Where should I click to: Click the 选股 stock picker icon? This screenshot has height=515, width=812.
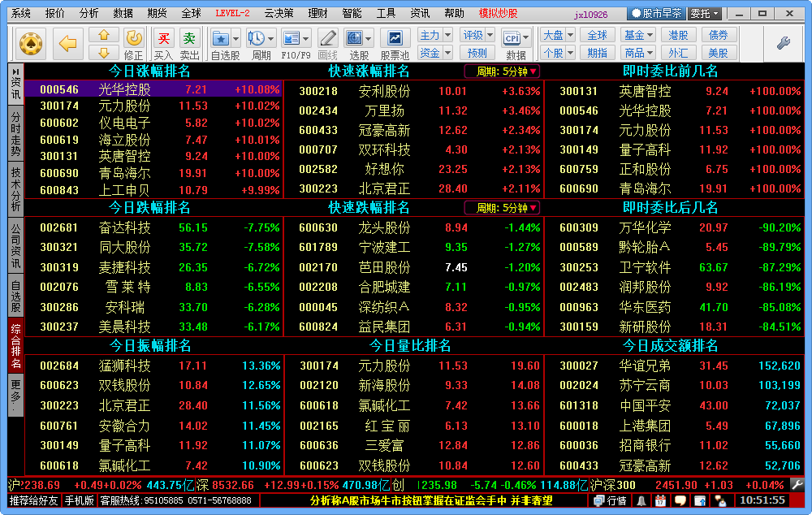[x=354, y=38]
